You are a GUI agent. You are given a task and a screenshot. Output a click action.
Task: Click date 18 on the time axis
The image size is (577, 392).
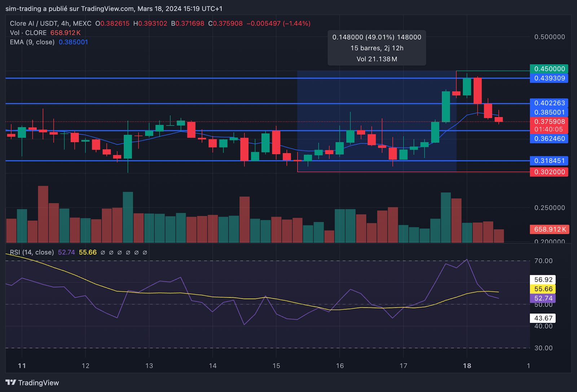(x=467, y=366)
